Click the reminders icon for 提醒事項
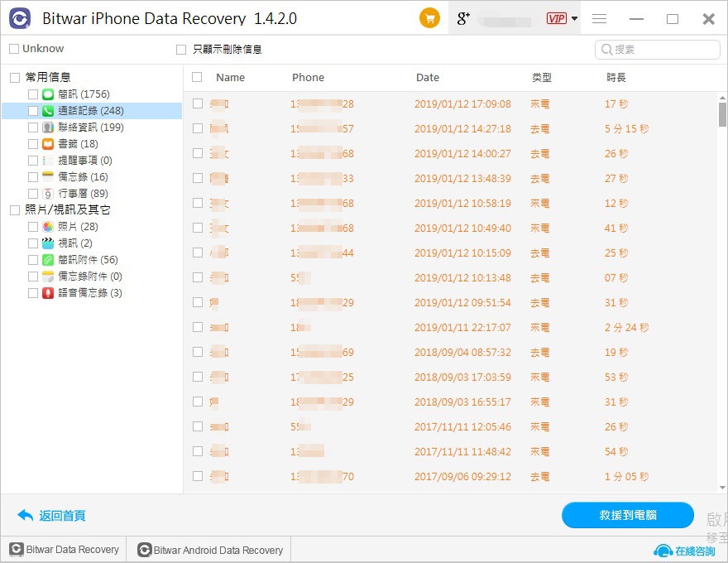Screen dimensions: 728x563 pos(48,161)
